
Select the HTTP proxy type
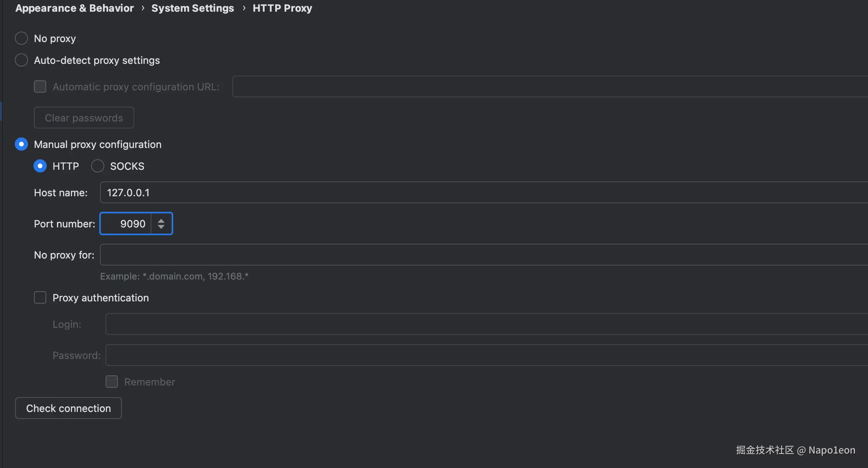[x=40, y=166]
